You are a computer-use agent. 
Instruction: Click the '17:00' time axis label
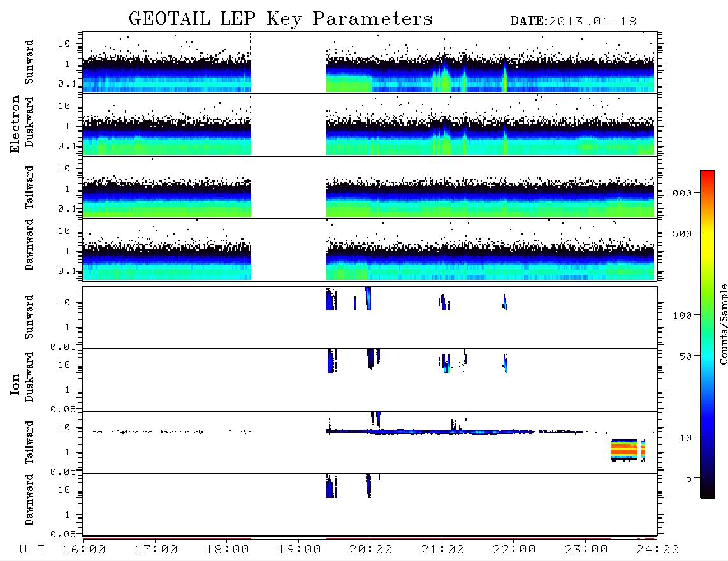[156, 550]
